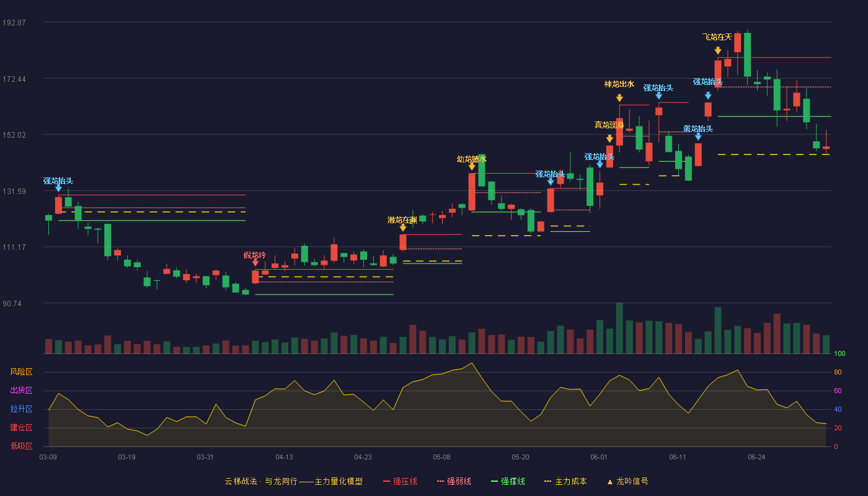Click the 低吸区 zone label
The image size is (868, 496).
coord(22,446)
